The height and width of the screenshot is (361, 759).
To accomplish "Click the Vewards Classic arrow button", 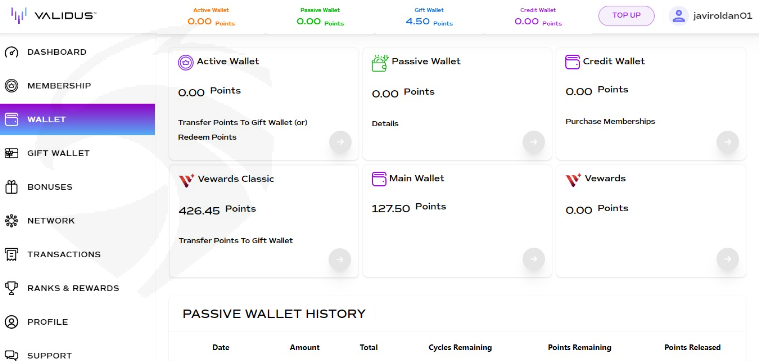I will [x=340, y=259].
